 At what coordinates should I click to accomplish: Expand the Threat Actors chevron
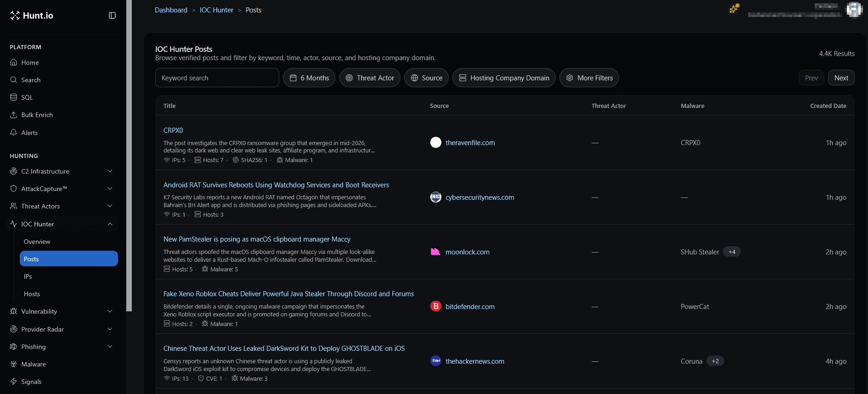(110, 206)
